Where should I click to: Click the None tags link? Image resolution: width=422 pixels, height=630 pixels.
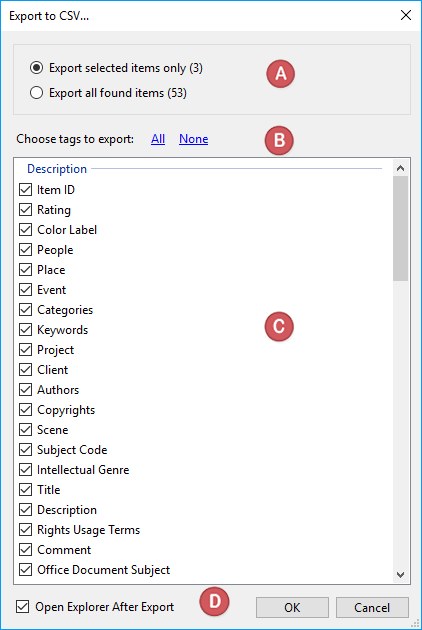click(x=193, y=139)
